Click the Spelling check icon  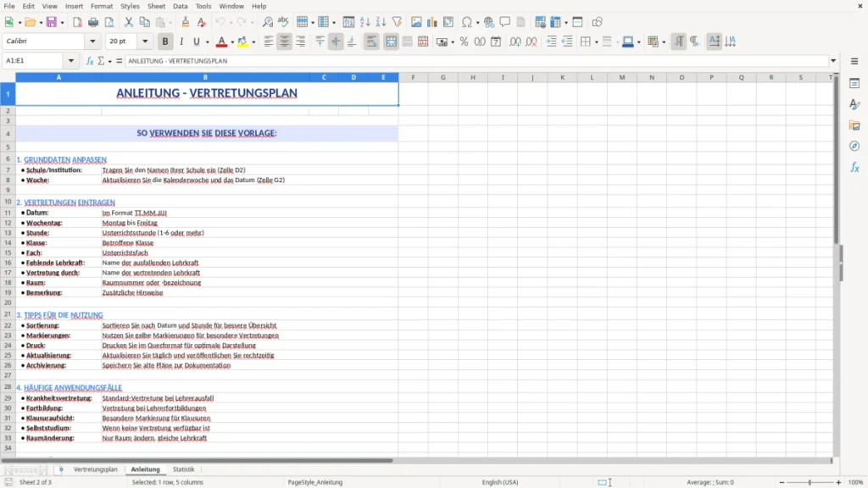283,22
